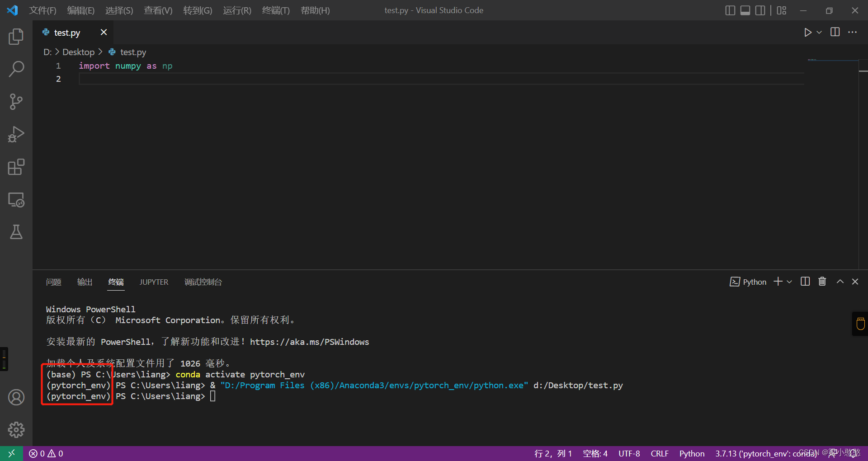
Task: Open the Extensions view
Action: pos(16,167)
